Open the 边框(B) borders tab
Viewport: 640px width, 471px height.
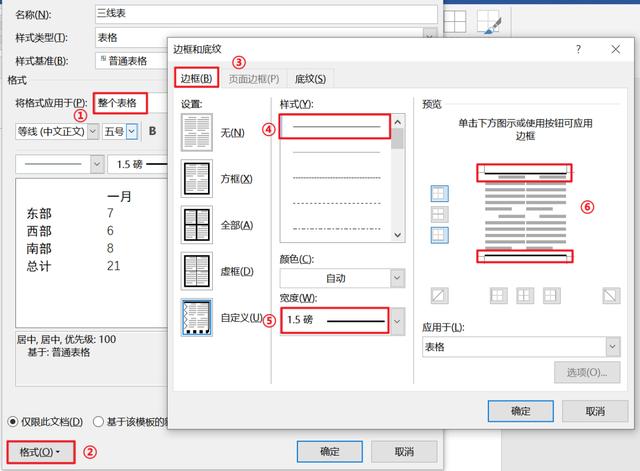(x=196, y=79)
